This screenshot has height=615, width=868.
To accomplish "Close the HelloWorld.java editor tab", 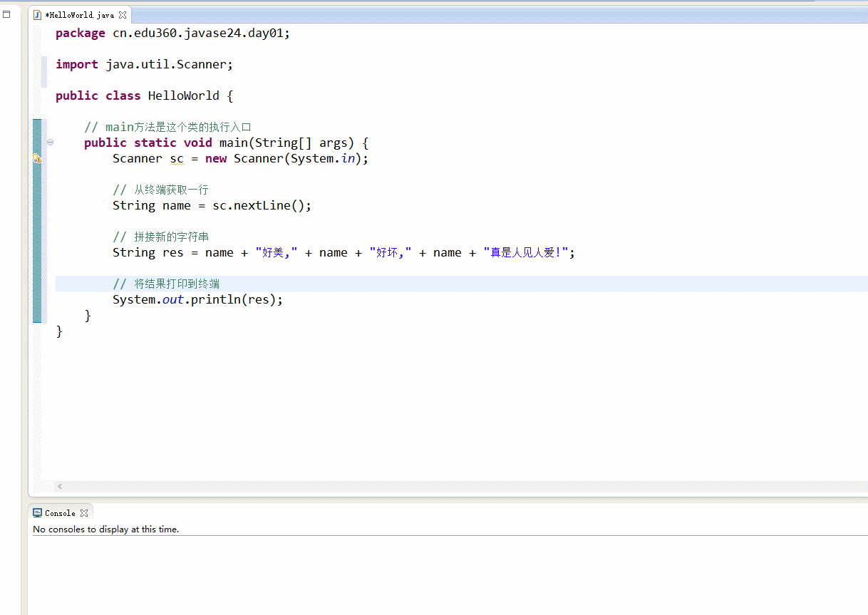I will click(123, 14).
